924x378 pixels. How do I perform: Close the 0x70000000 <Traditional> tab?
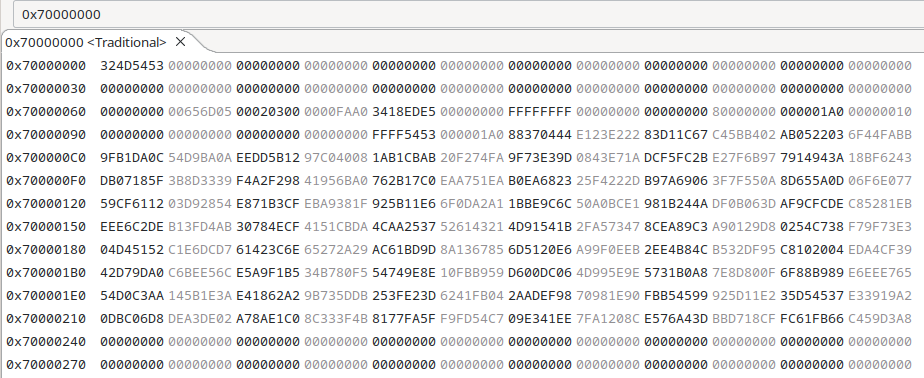click(x=181, y=42)
